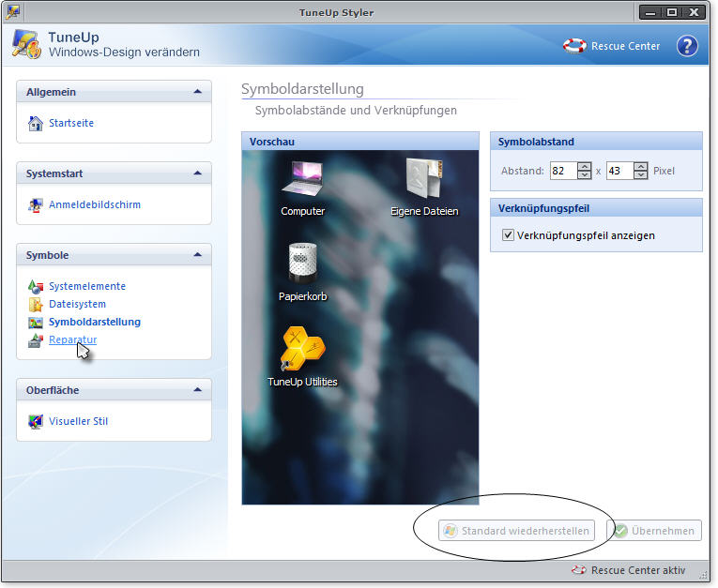The height and width of the screenshot is (588, 718).
Task: Click the Systemelemente shapes icon
Action: click(x=36, y=286)
